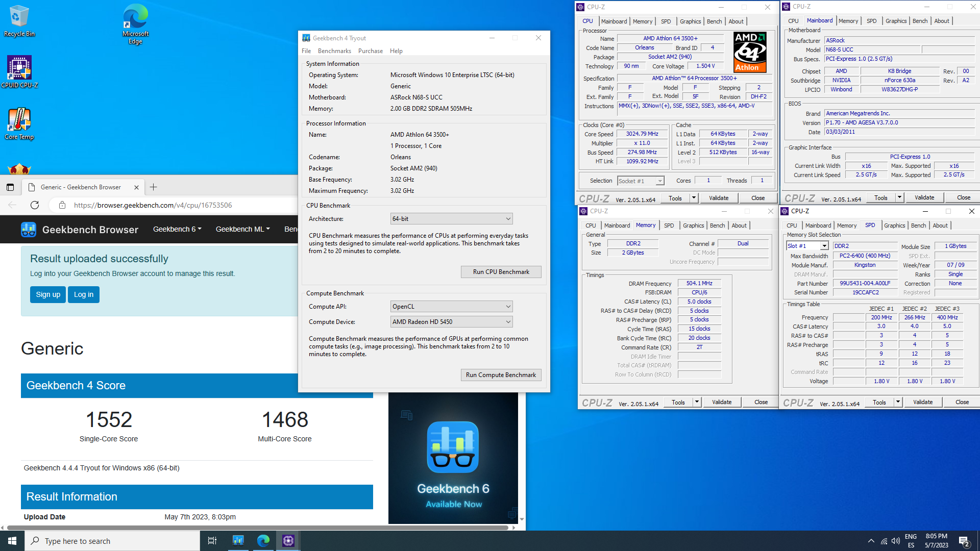Click the Part Number 99U5431-004.A00LF field
The image size is (980, 551).
click(865, 284)
